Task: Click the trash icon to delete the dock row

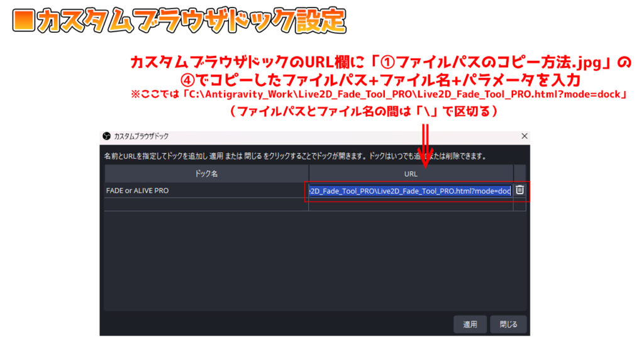Action: [519, 190]
